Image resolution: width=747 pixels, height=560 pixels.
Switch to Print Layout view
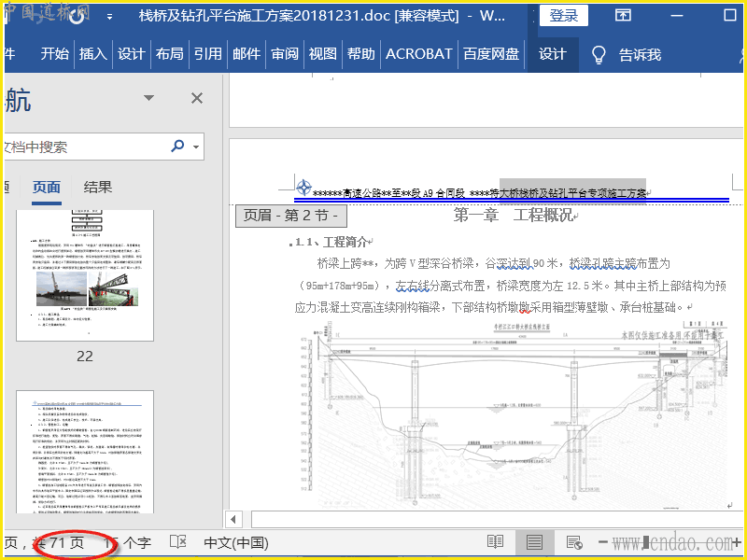tap(534, 542)
